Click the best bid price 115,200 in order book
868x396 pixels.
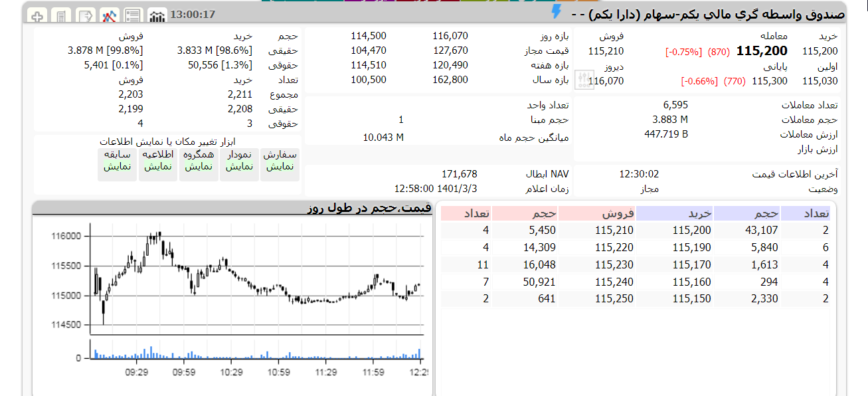691,231
